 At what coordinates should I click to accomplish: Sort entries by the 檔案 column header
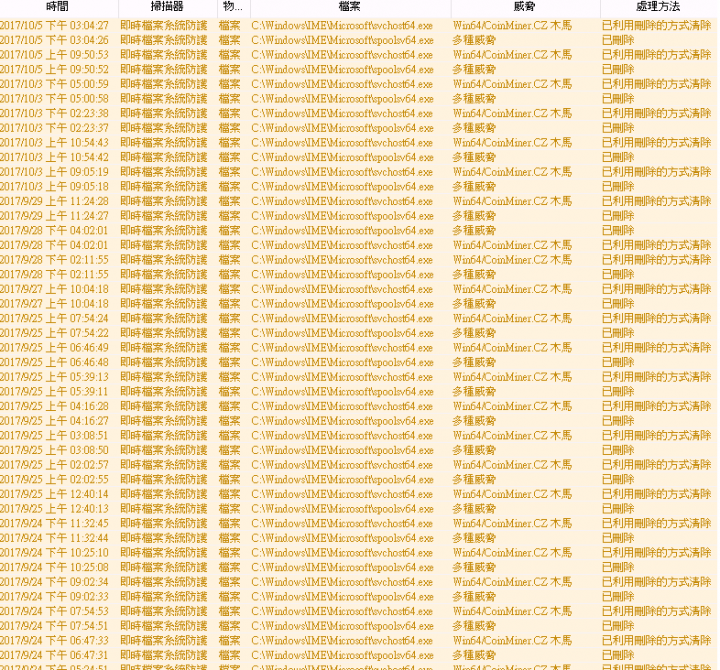(350, 7)
